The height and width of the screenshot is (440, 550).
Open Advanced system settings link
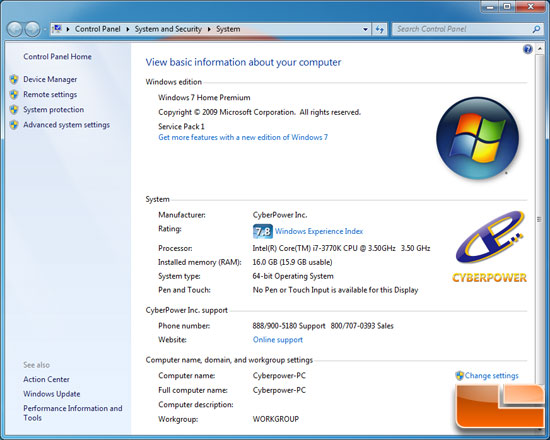[x=67, y=125]
